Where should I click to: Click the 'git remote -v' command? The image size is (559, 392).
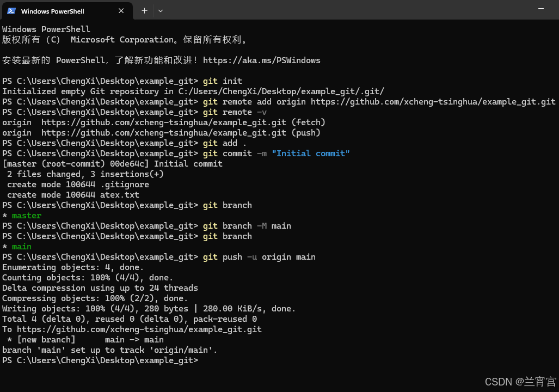click(235, 112)
